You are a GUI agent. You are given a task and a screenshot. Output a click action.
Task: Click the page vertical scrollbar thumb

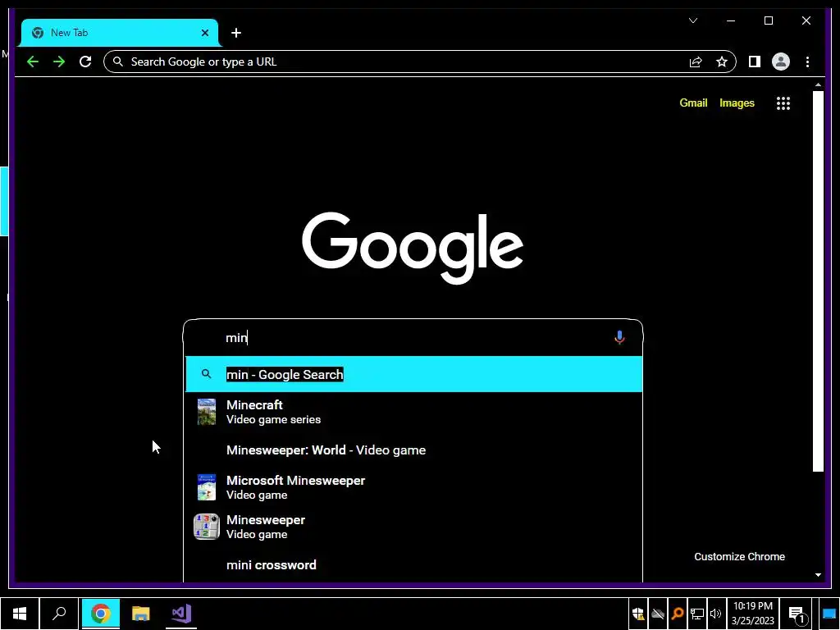point(818,281)
